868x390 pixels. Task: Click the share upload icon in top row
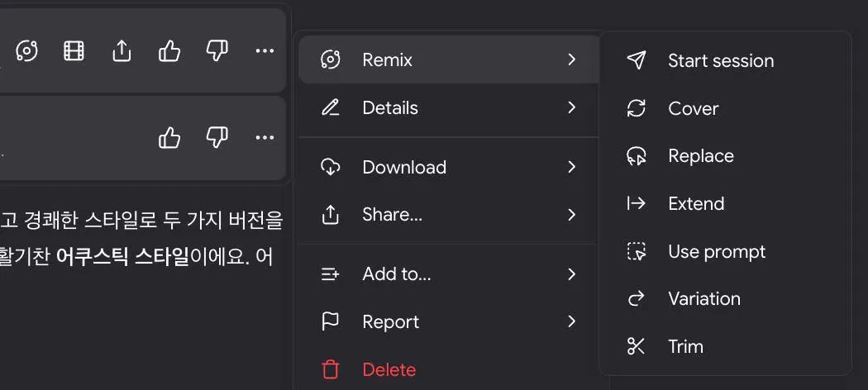(x=122, y=51)
